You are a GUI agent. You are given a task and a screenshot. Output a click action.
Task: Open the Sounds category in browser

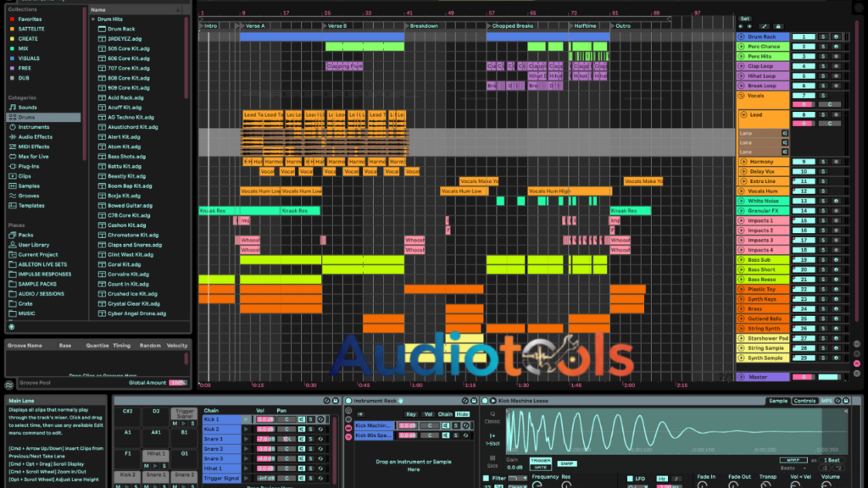coord(27,108)
